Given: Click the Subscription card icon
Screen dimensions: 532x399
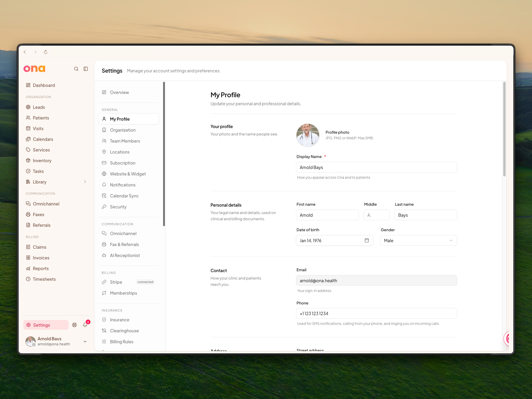Looking at the screenshot, I should 104,163.
